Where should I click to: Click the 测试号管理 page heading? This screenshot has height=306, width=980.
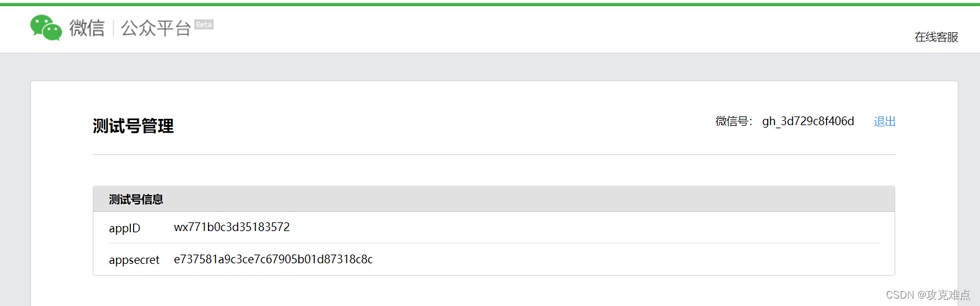click(x=133, y=126)
